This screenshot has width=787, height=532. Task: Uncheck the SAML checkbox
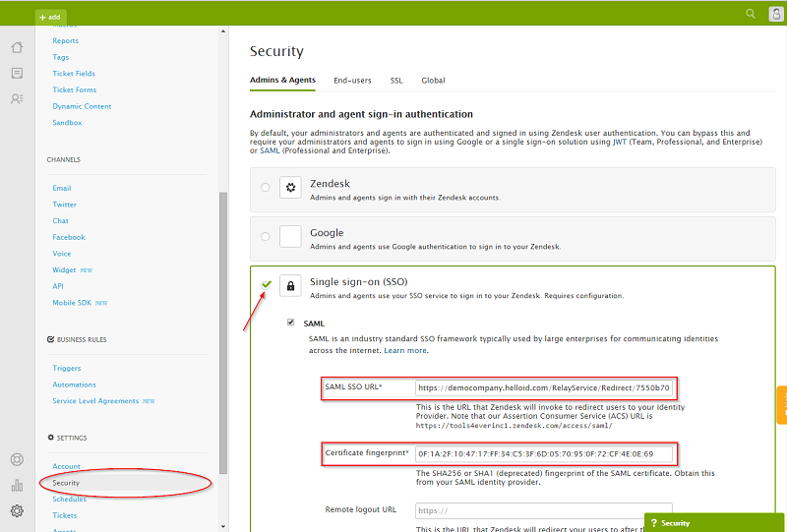[x=290, y=323]
